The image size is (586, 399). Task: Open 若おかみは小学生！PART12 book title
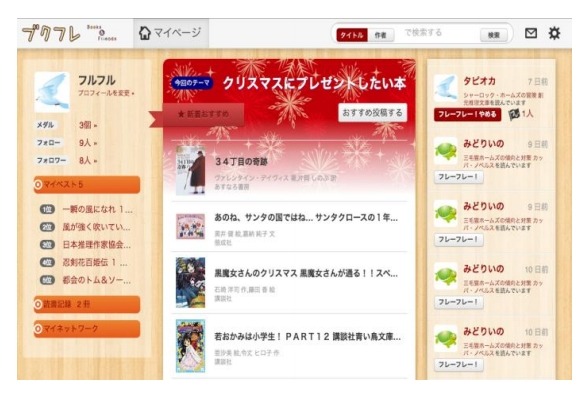pyautogui.click(x=308, y=337)
